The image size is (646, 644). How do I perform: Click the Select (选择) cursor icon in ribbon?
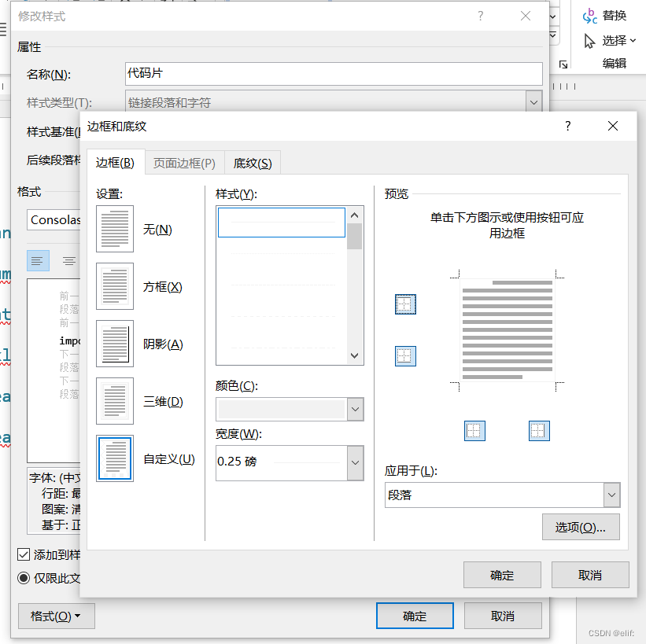point(589,41)
